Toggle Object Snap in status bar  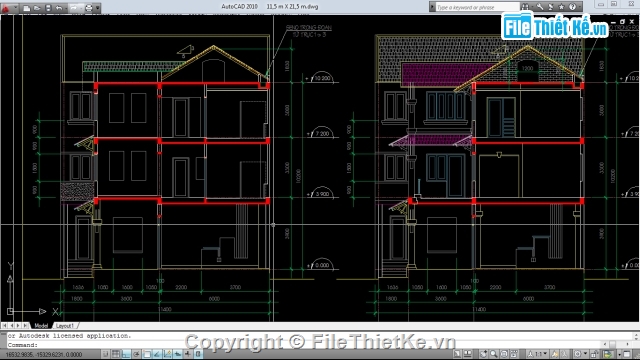tap(147, 354)
